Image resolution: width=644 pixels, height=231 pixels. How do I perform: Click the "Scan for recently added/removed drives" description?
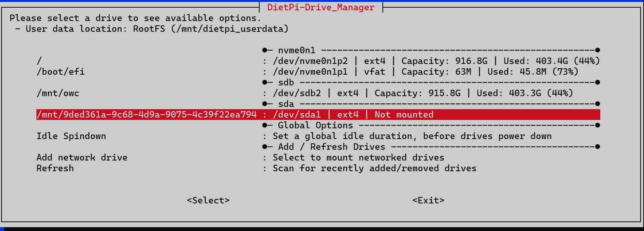pos(374,168)
